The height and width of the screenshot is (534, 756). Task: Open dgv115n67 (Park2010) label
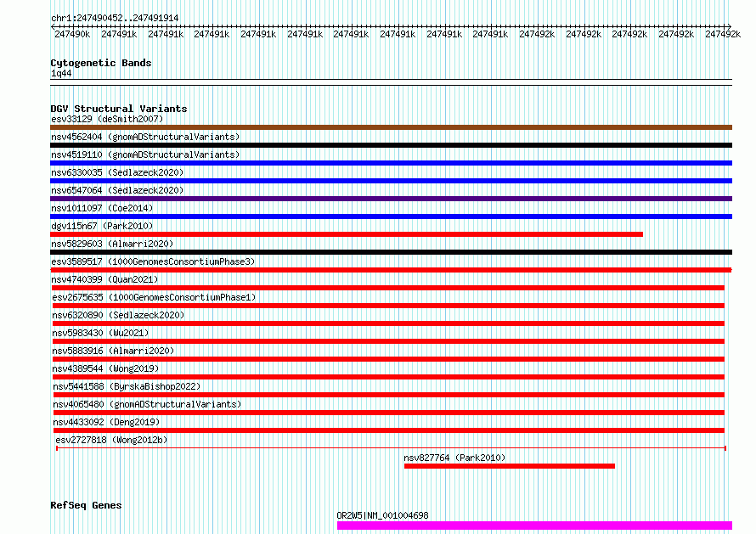(102, 226)
